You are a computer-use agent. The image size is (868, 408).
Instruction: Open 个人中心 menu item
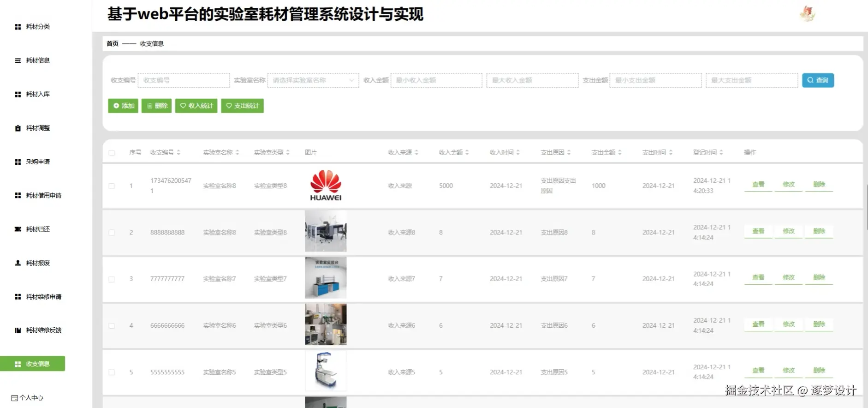pos(32,398)
